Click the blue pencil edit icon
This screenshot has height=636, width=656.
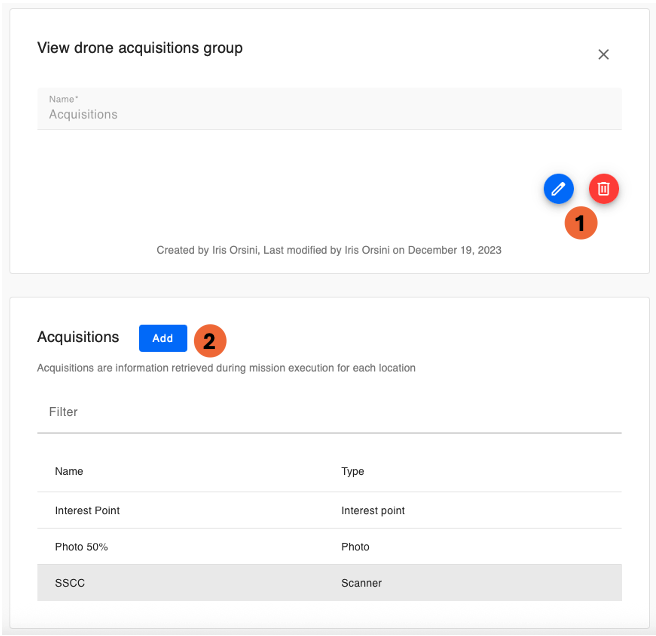pyautogui.click(x=558, y=188)
